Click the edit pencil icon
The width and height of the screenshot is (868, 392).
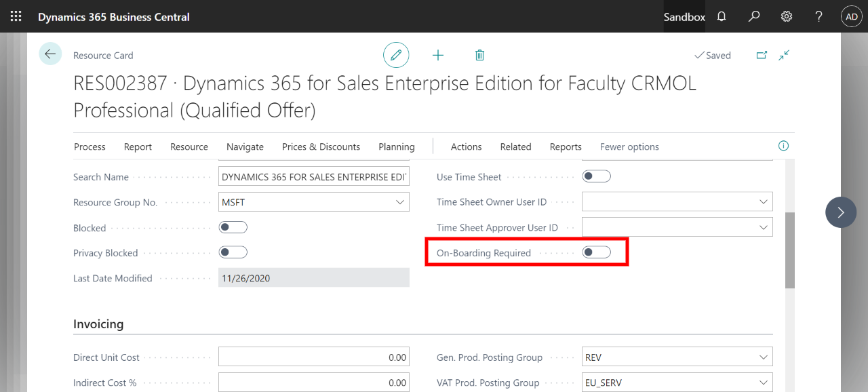point(396,55)
